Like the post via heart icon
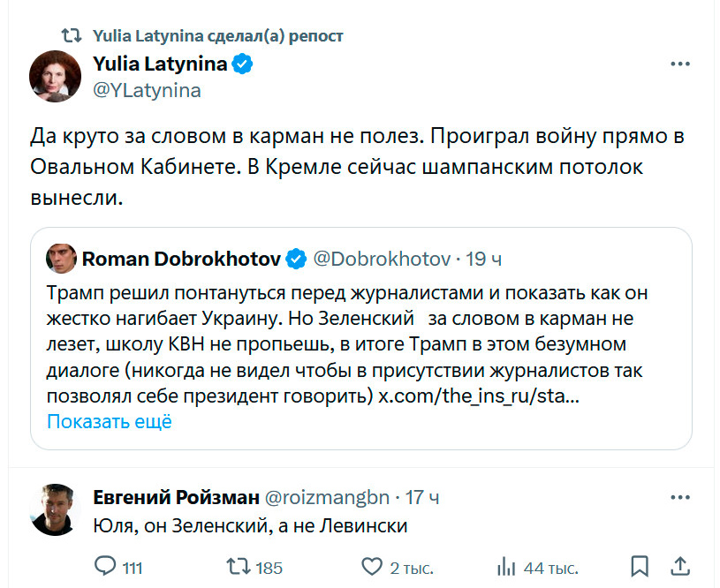 click(373, 566)
